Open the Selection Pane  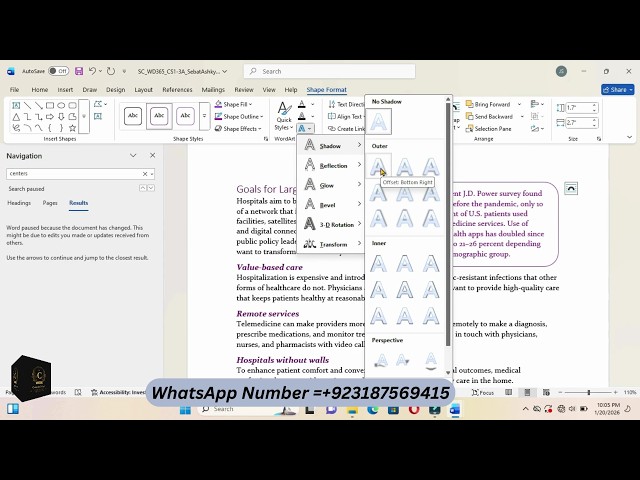(488, 129)
